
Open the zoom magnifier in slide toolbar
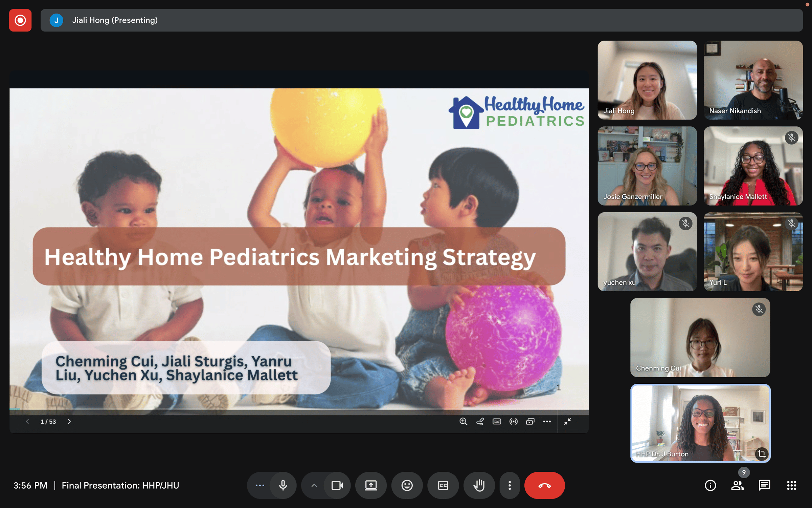[463, 421]
